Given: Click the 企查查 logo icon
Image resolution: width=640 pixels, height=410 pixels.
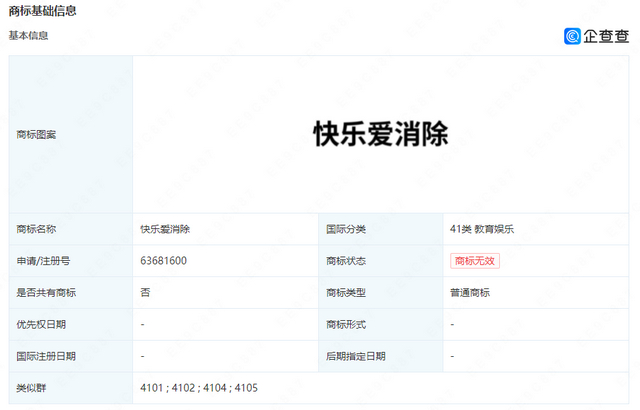Looking at the screenshot, I should [x=572, y=36].
